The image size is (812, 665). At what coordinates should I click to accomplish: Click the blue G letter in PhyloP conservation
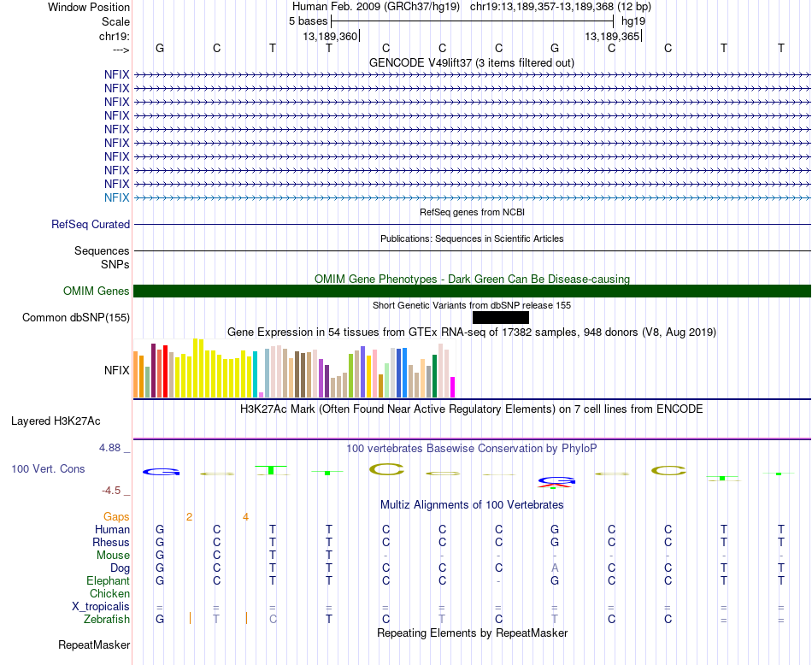coord(161,472)
